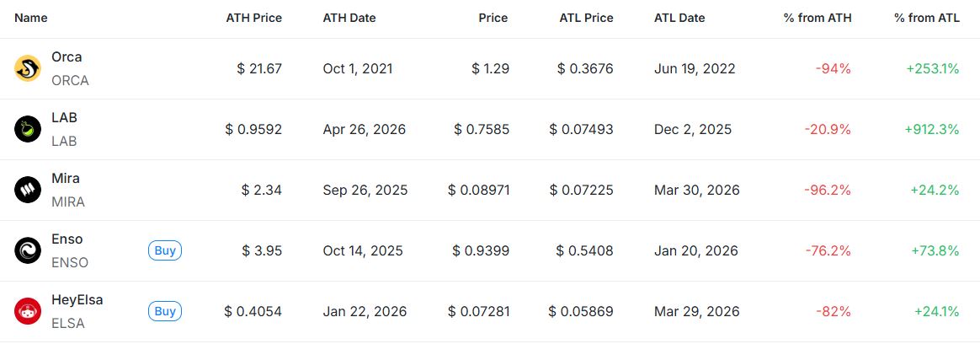
Task: Click the LAB coin logo icon
Action: tap(28, 129)
